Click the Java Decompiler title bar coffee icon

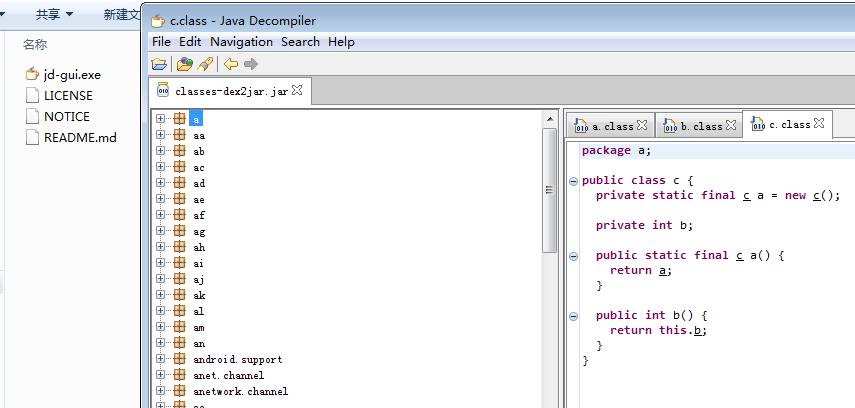[x=158, y=21]
